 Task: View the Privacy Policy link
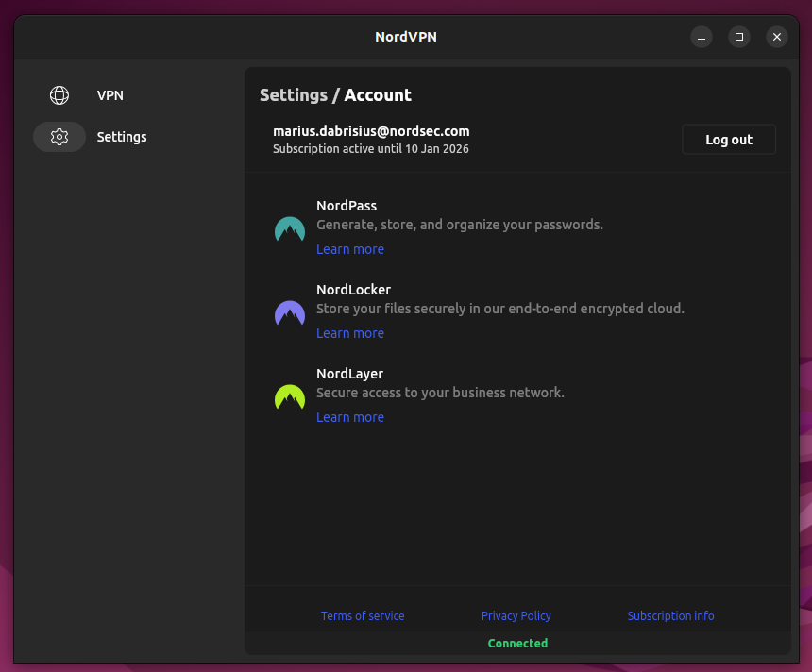[x=516, y=615]
